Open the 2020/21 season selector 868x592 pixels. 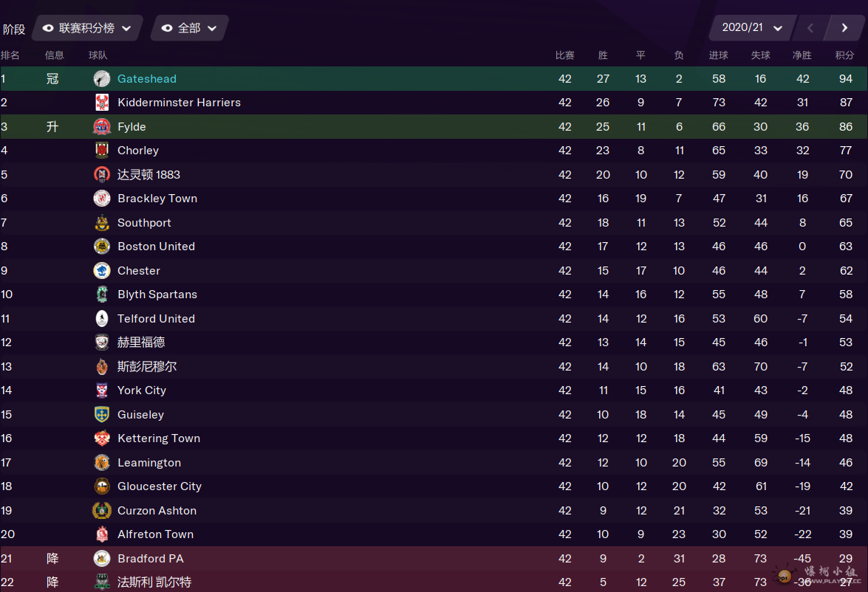(752, 27)
